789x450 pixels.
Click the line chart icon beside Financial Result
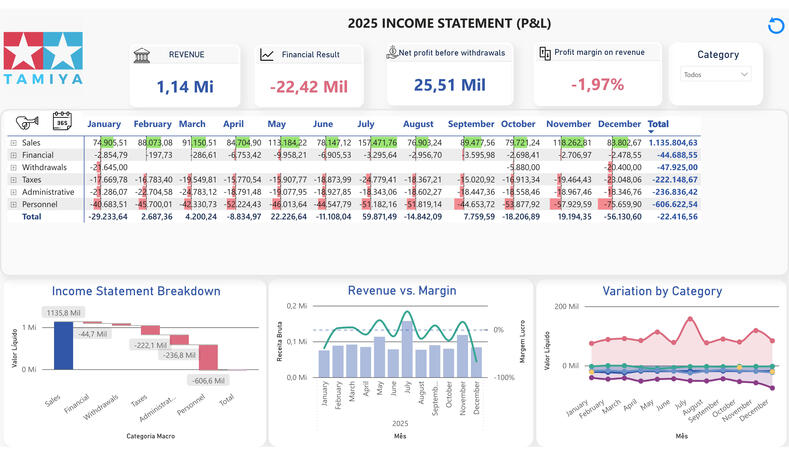267,55
